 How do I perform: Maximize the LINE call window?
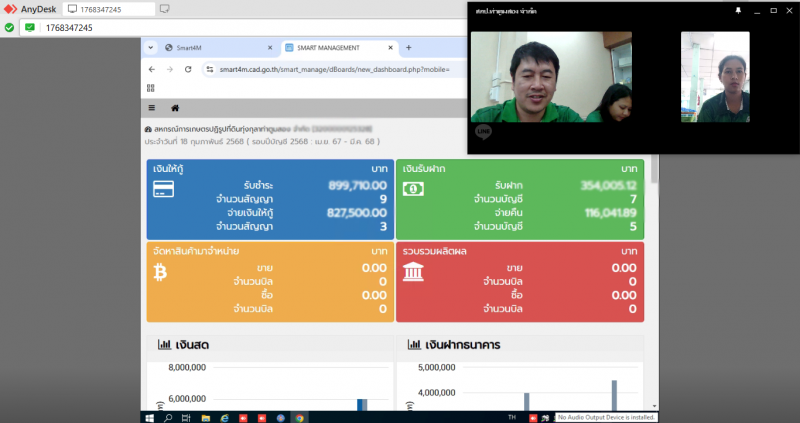point(773,11)
